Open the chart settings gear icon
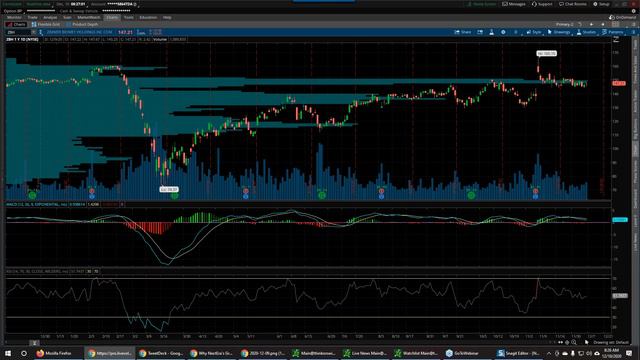The image size is (640, 360). 503,32
